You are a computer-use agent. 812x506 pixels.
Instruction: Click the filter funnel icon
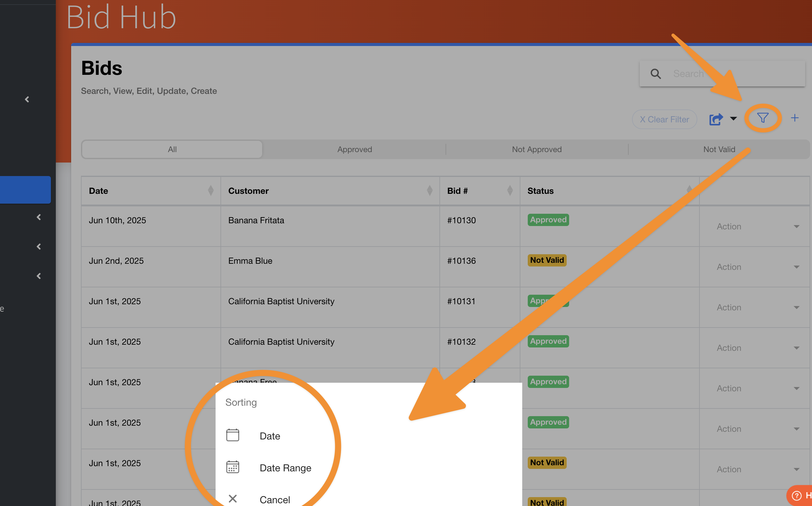[x=763, y=118]
